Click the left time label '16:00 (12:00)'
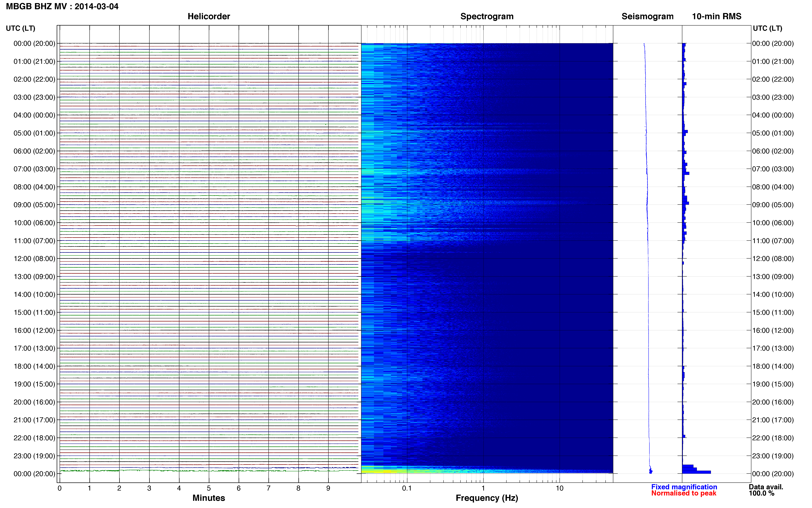The width and height of the screenshot is (812, 508). [x=34, y=330]
